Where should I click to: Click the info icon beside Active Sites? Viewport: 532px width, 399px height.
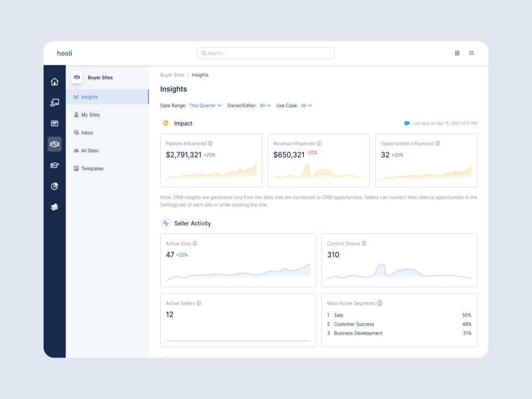coord(195,244)
